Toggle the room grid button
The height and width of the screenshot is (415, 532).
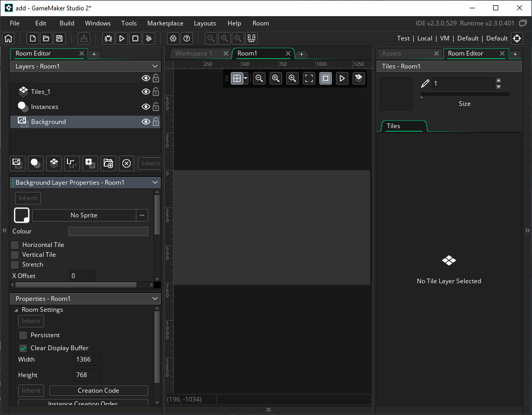coord(237,78)
